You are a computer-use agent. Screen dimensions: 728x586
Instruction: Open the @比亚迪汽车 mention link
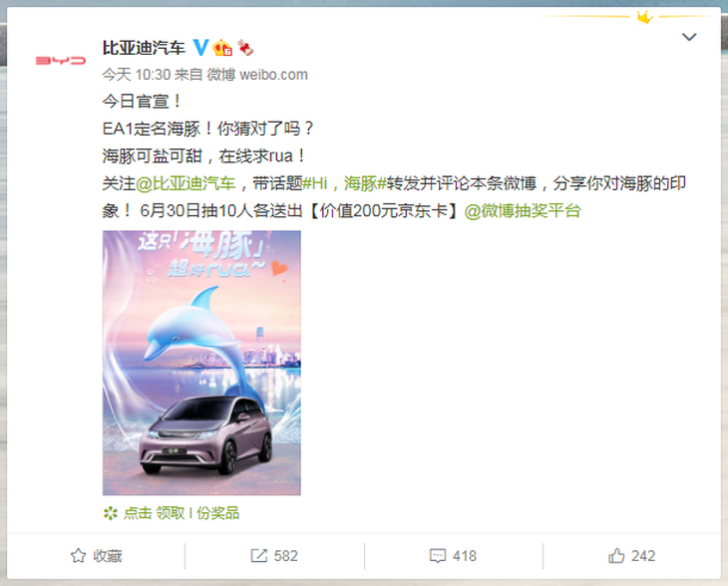[185, 183]
